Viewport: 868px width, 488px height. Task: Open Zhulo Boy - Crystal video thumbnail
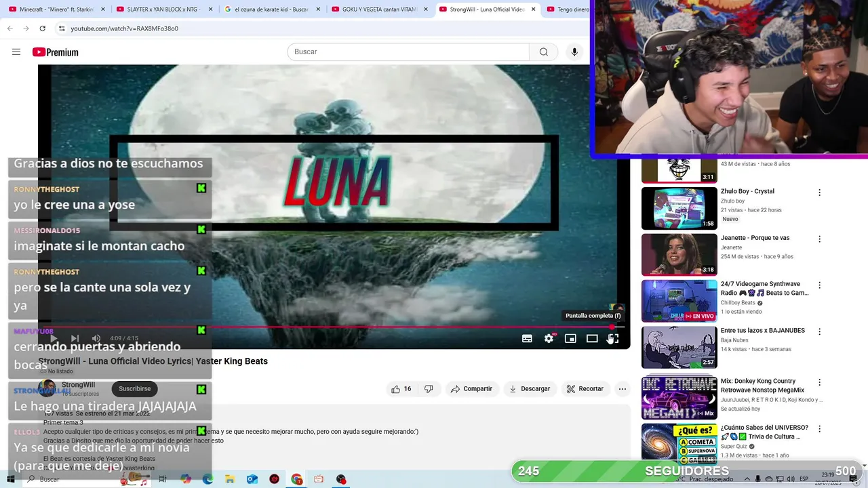coord(679,208)
